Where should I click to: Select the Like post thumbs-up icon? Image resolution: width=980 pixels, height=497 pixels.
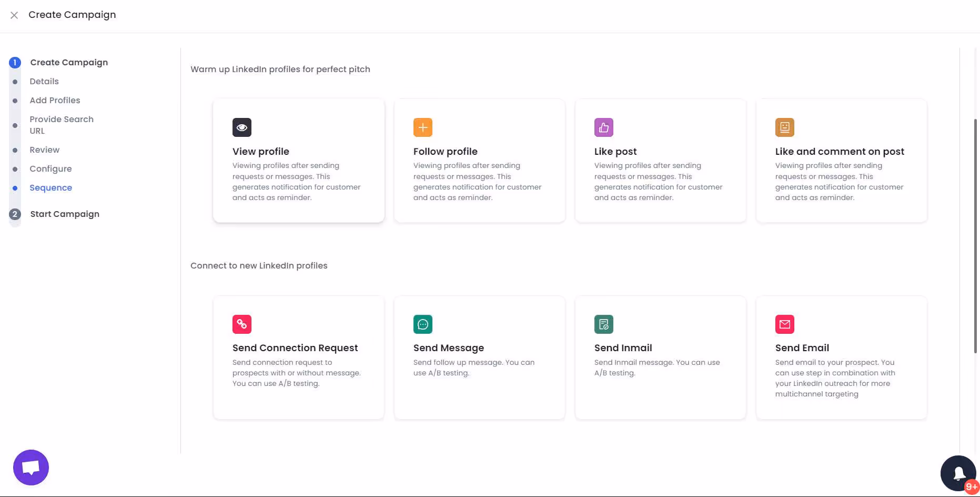[603, 127]
